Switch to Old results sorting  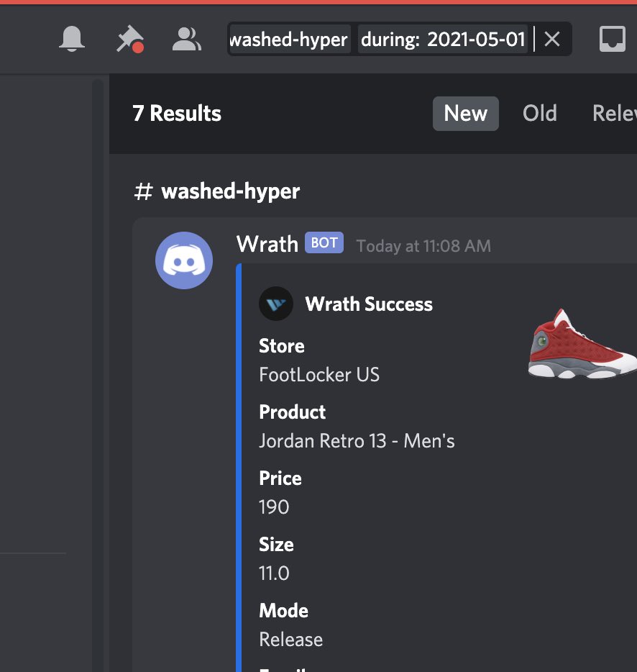pos(540,113)
